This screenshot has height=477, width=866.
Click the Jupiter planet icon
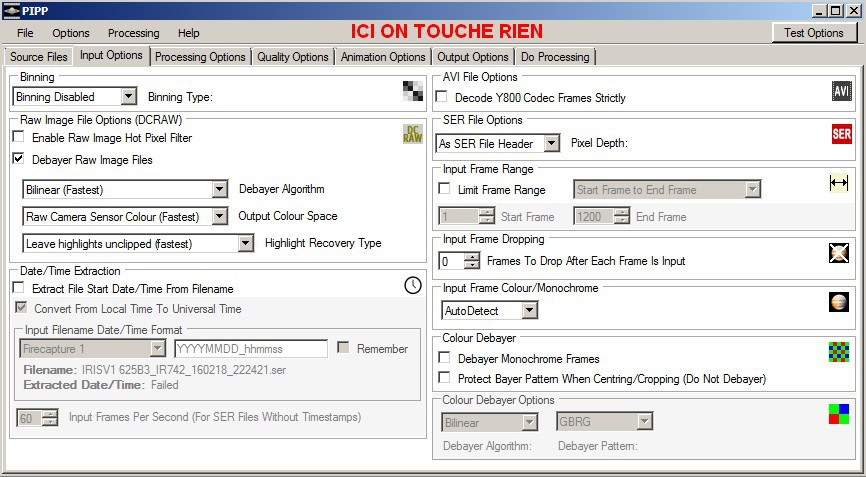[838, 302]
